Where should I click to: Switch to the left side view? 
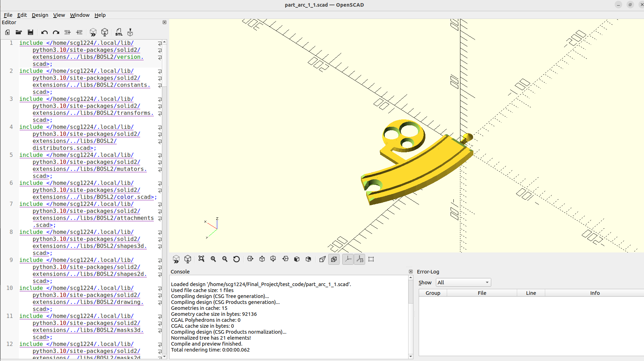pyautogui.click(x=285, y=259)
